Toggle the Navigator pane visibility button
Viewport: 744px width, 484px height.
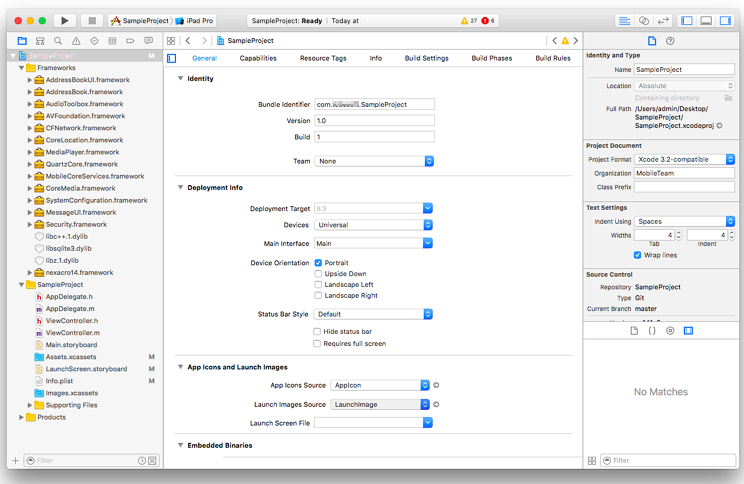coord(687,20)
